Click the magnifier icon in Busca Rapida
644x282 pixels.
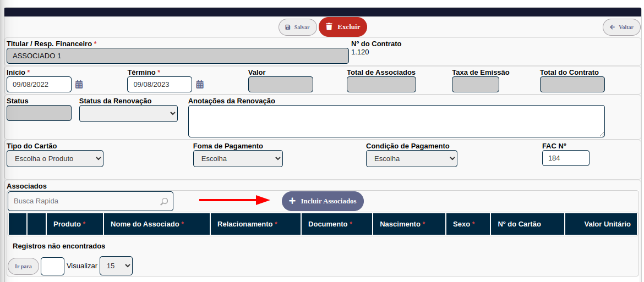point(164,201)
